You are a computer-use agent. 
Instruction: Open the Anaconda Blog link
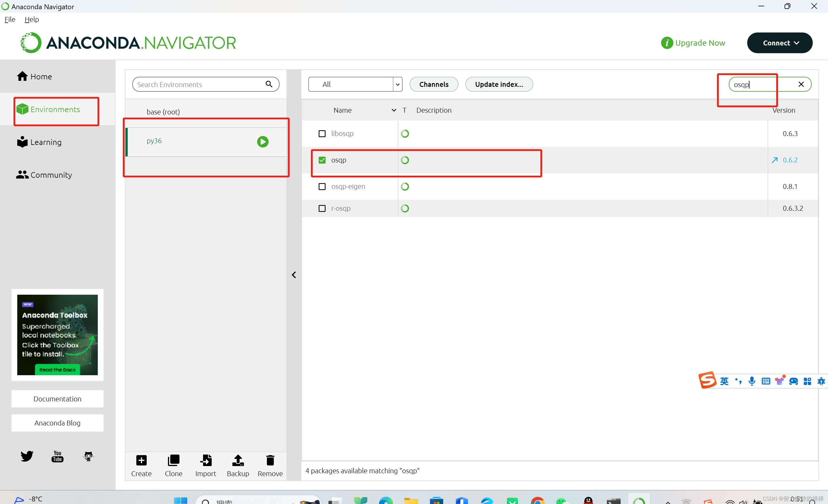(x=58, y=423)
